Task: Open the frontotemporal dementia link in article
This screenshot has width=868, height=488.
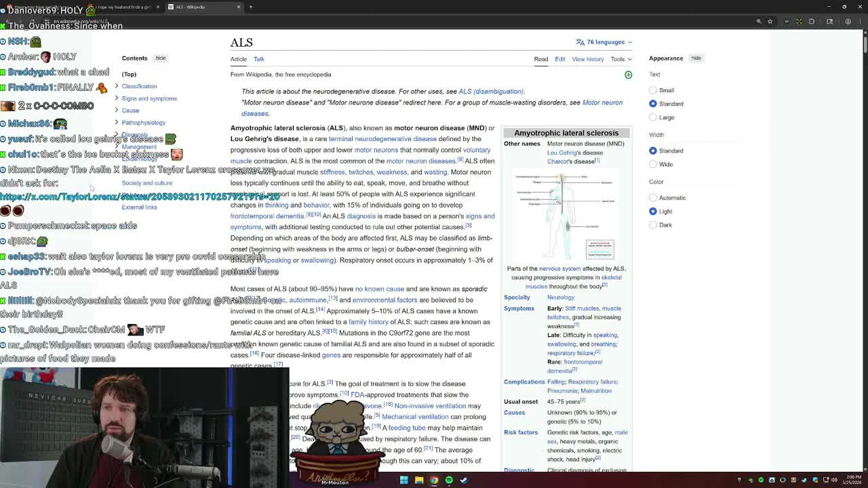Action: [x=267, y=216]
